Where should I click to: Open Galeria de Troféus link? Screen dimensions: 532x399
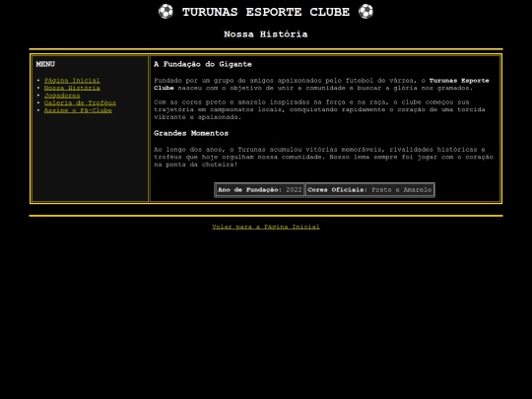point(80,102)
